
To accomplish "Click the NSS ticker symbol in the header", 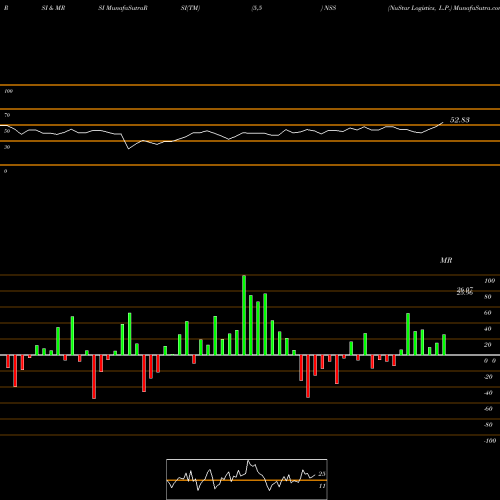I will click(330, 8).
